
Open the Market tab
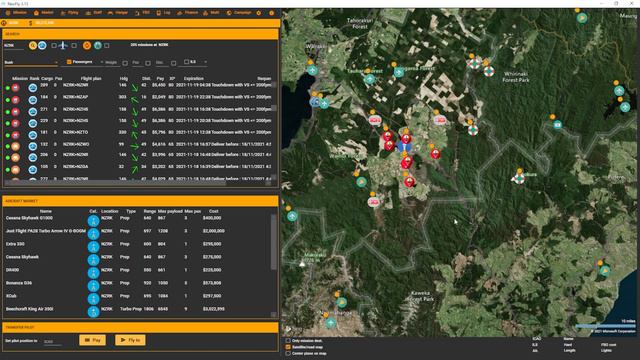(x=44, y=13)
